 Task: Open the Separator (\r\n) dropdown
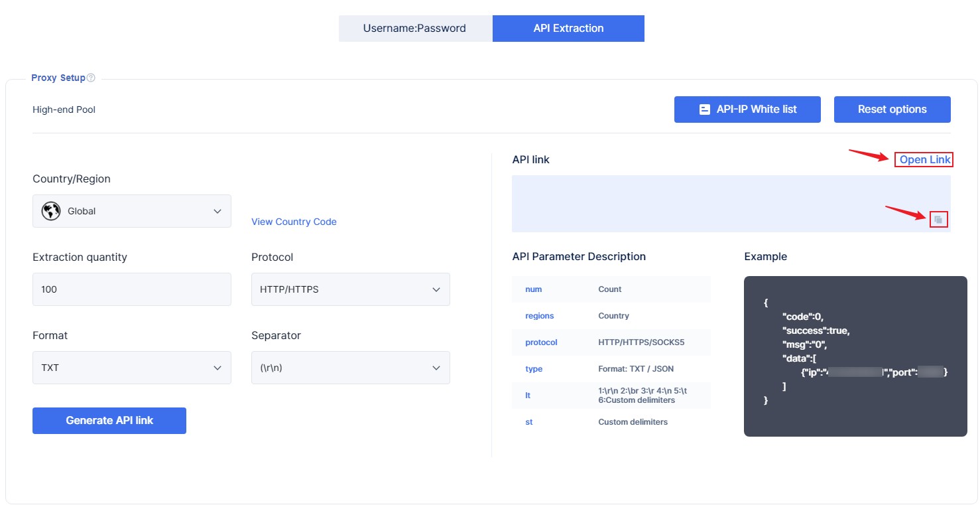pos(350,368)
